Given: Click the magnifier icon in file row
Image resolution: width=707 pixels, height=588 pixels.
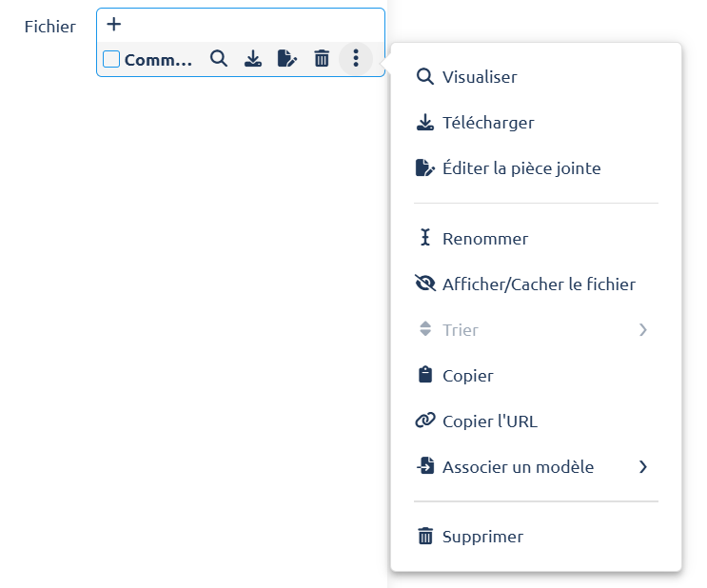Looking at the screenshot, I should click(219, 59).
